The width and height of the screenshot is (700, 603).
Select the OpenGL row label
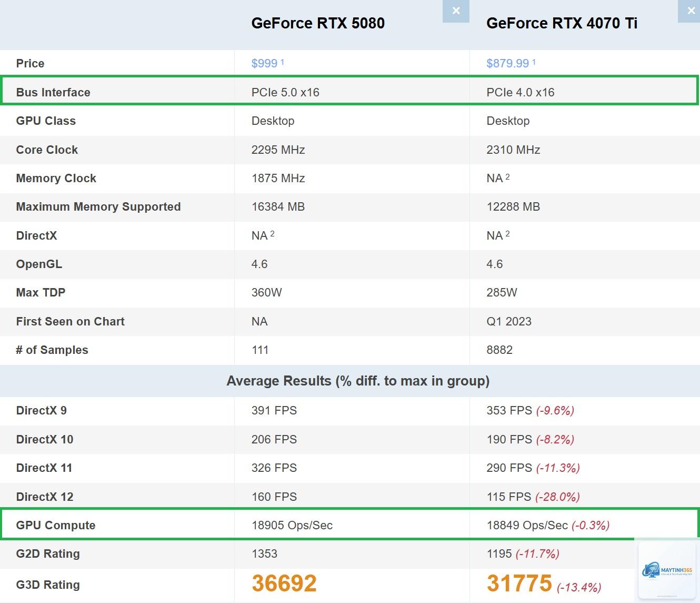[x=39, y=264]
